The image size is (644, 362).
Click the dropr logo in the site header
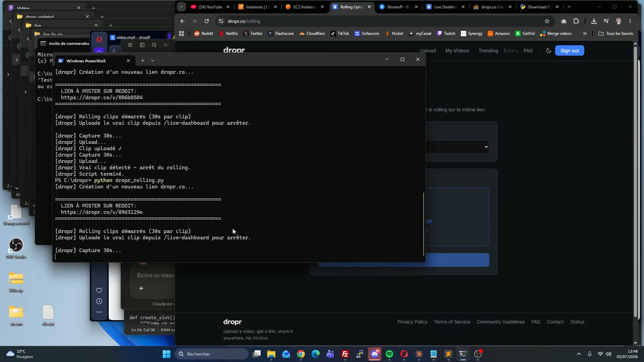(x=234, y=50)
